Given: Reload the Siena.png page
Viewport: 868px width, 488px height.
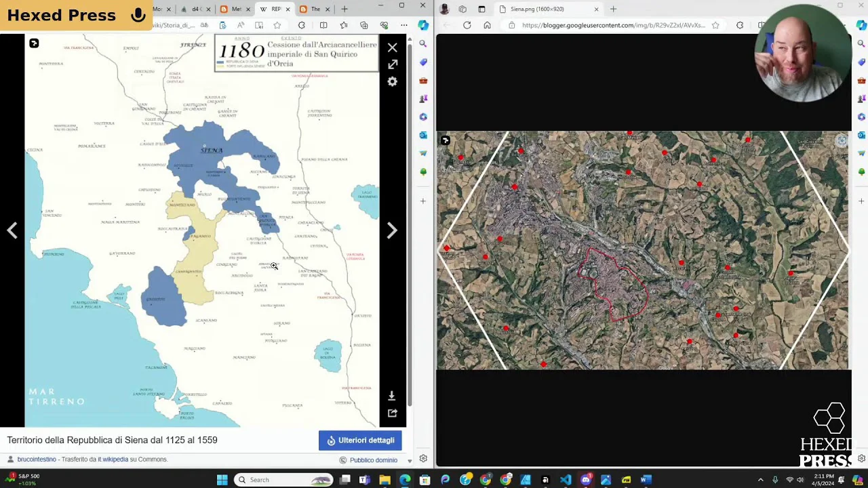Looking at the screenshot, I should point(467,25).
